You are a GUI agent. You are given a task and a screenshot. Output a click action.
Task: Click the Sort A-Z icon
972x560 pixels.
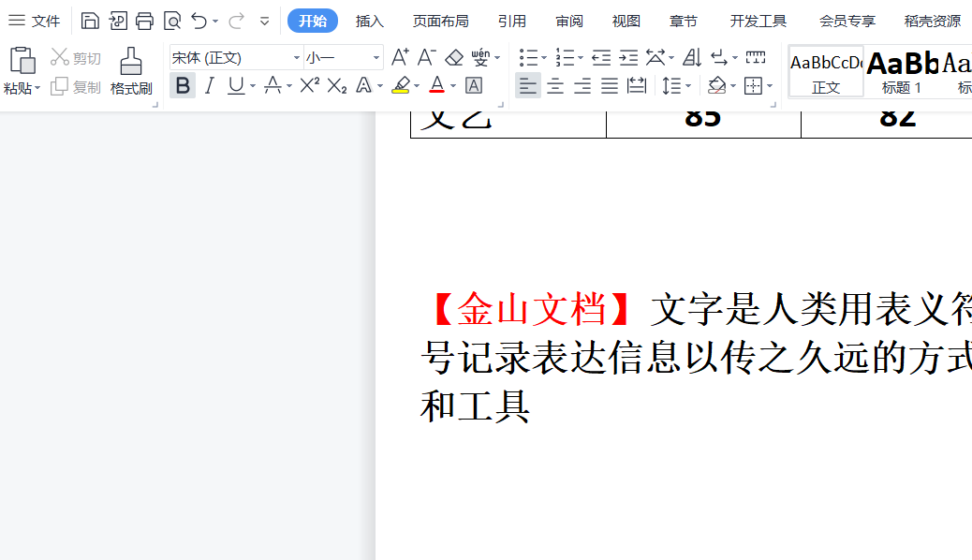pyautogui.click(x=692, y=58)
